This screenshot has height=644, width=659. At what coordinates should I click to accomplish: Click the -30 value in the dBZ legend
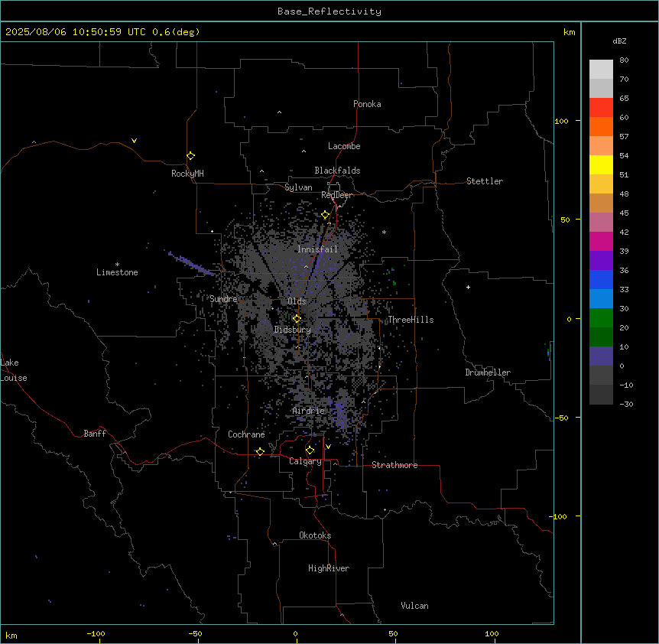pos(626,404)
